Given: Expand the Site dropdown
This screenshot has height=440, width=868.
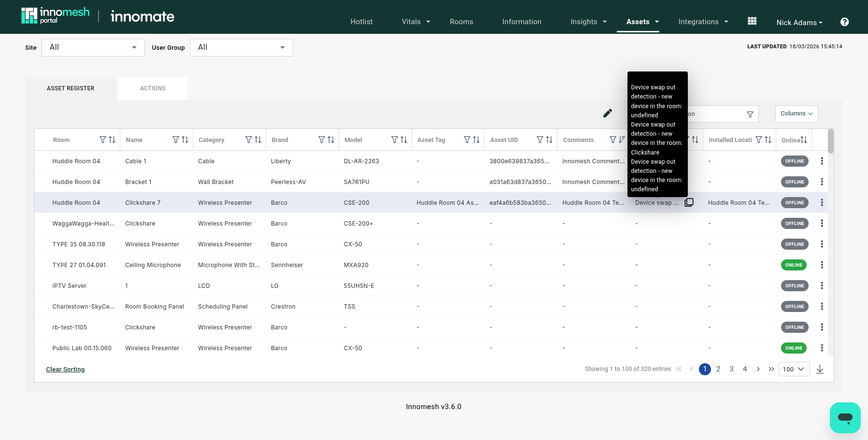Looking at the screenshot, I should [x=93, y=47].
